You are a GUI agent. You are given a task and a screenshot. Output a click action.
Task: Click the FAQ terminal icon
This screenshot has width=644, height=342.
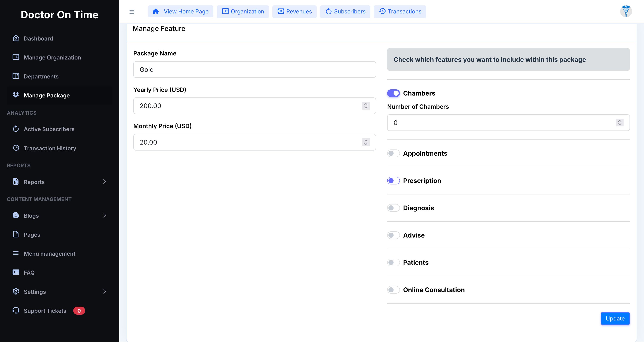[16, 272]
